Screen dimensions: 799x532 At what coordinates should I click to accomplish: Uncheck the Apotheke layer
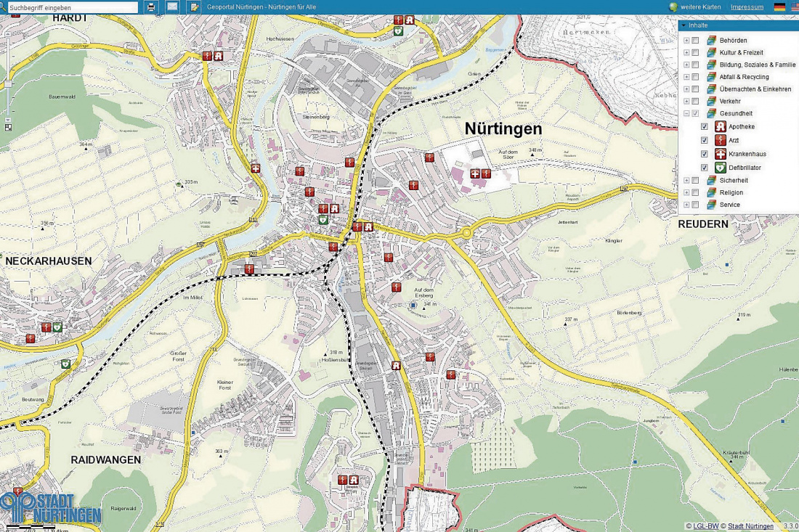[705, 127]
